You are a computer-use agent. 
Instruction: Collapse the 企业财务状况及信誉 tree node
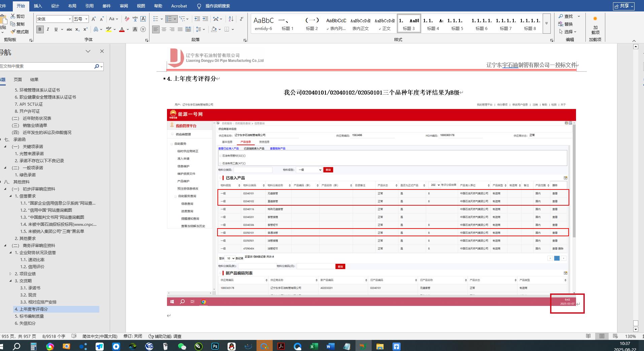10,252
